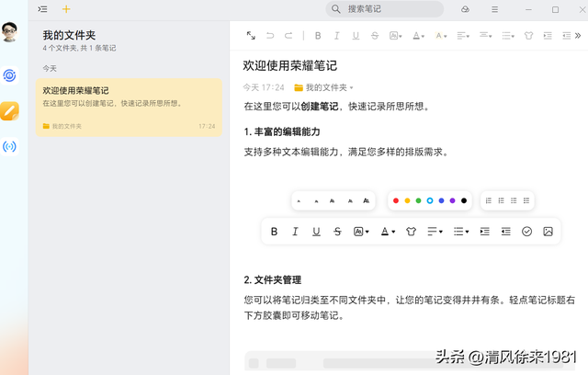The width and height of the screenshot is (588, 375).
Task: Expand the note editor to fullscreen
Action: 251,36
